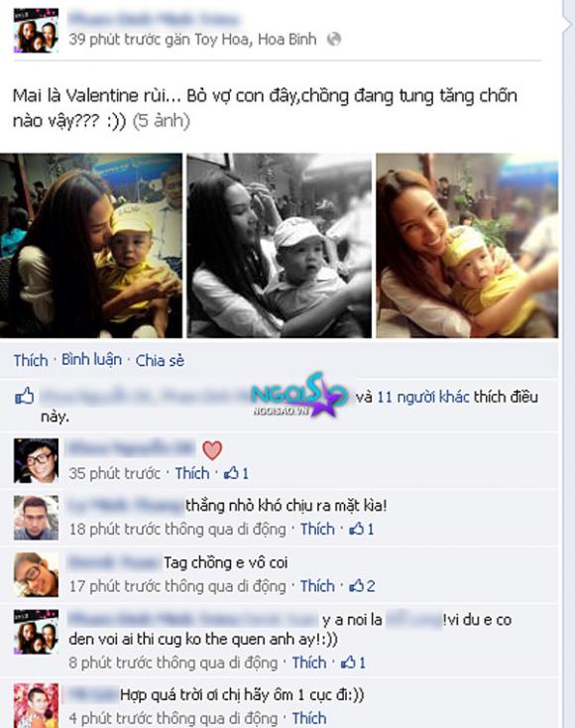Open like count showing 2 on 'Tag chồng' comment
The image size is (575, 728).
click(362, 586)
